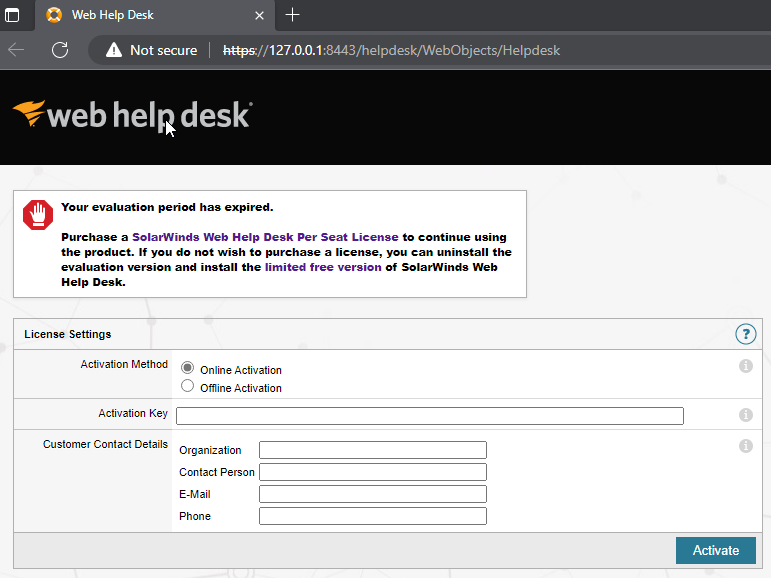Click the Customer Contact Details label
This screenshot has height=578, width=771.
(x=105, y=444)
